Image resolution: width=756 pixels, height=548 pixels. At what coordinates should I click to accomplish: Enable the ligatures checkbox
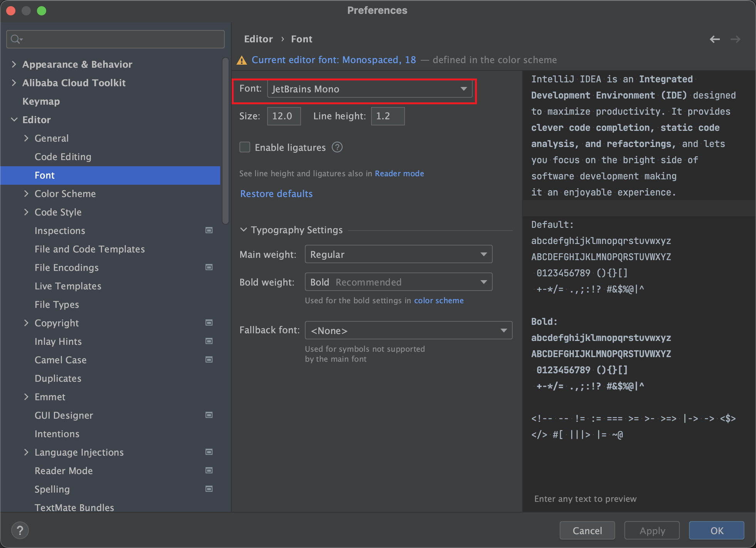(x=245, y=147)
